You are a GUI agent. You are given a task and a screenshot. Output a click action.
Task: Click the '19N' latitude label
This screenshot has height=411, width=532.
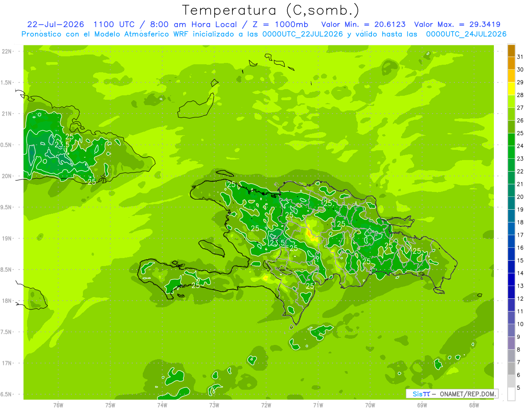[7, 239]
